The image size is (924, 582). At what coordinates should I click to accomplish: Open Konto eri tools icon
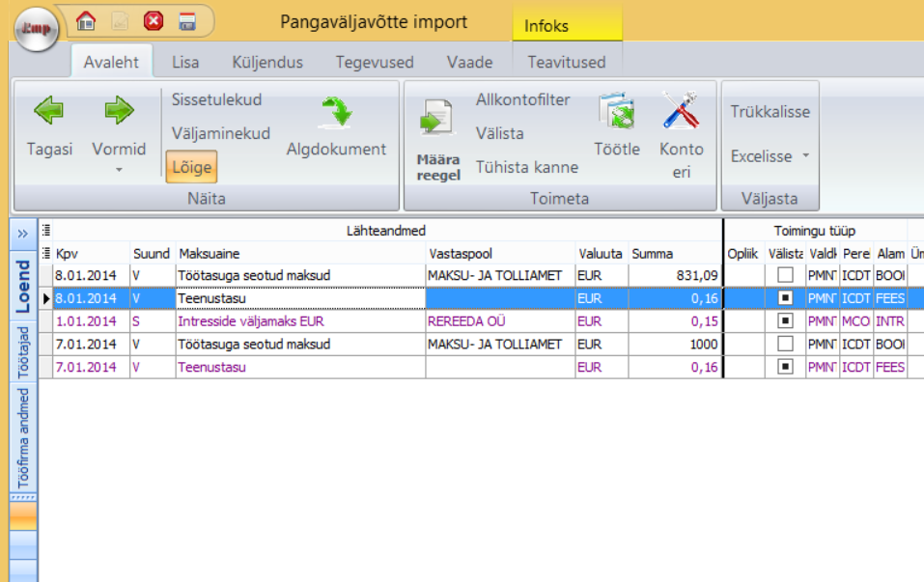[681, 113]
